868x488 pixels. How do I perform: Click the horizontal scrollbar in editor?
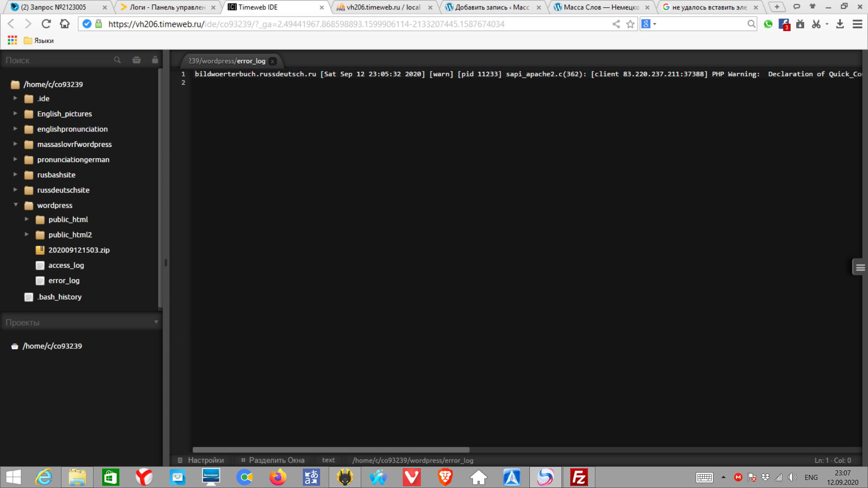(331, 450)
